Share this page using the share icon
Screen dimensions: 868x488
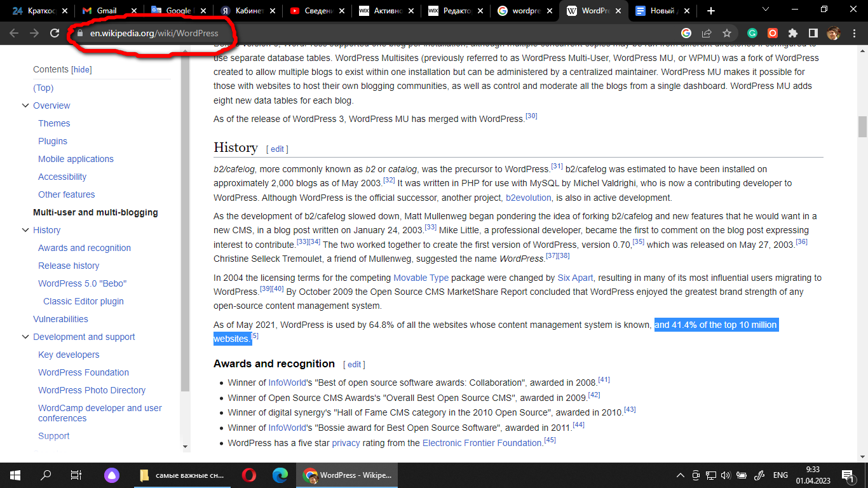click(x=707, y=33)
